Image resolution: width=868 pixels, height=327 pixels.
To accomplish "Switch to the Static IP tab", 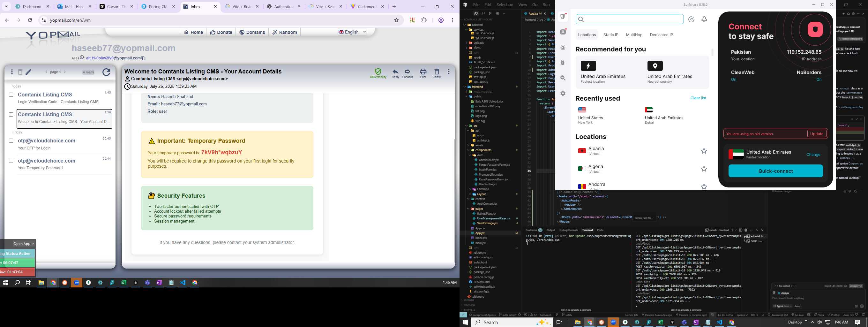I will coord(610,35).
